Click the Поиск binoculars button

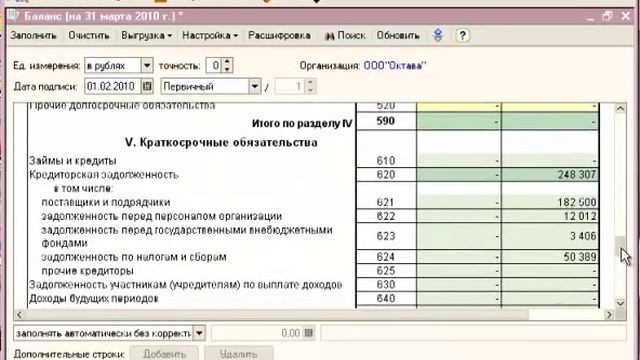(345, 36)
